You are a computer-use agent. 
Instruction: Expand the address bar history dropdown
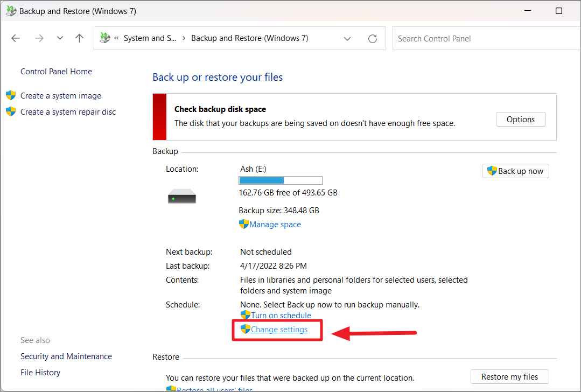pyautogui.click(x=347, y=39)
